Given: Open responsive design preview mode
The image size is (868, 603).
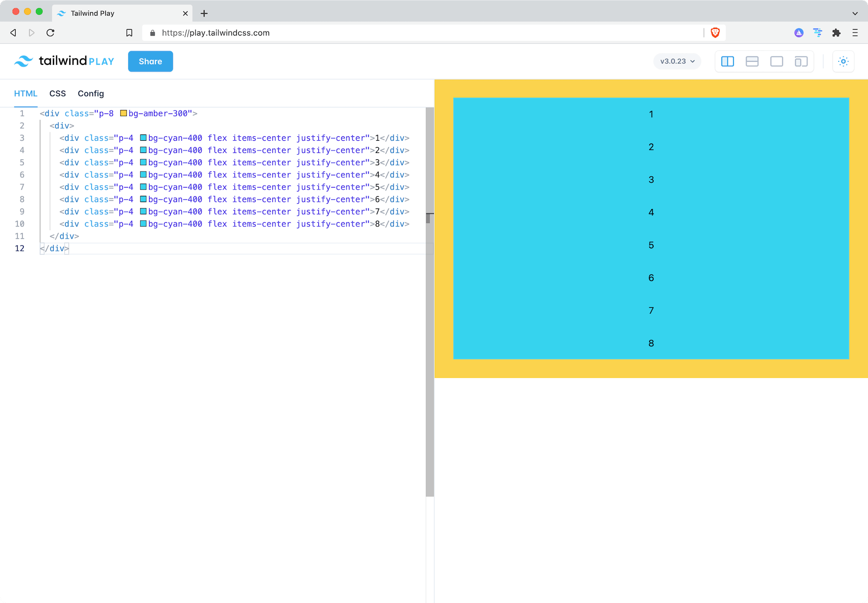Looking at the screenshot, I should coord(801,61).
